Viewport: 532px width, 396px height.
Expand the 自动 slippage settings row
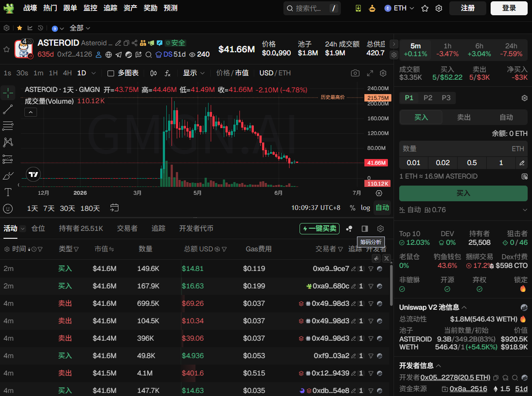click(463, 210)
